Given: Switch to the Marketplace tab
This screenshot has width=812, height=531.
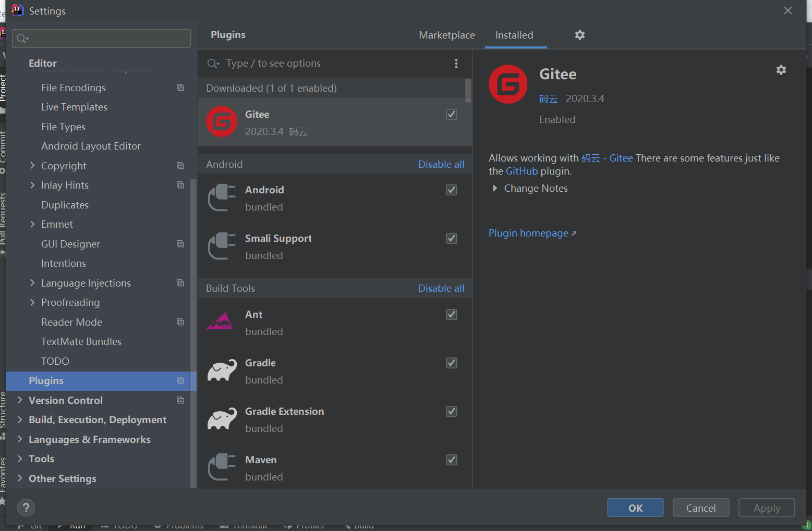Looking at the screenshot, I should (447, 35).
